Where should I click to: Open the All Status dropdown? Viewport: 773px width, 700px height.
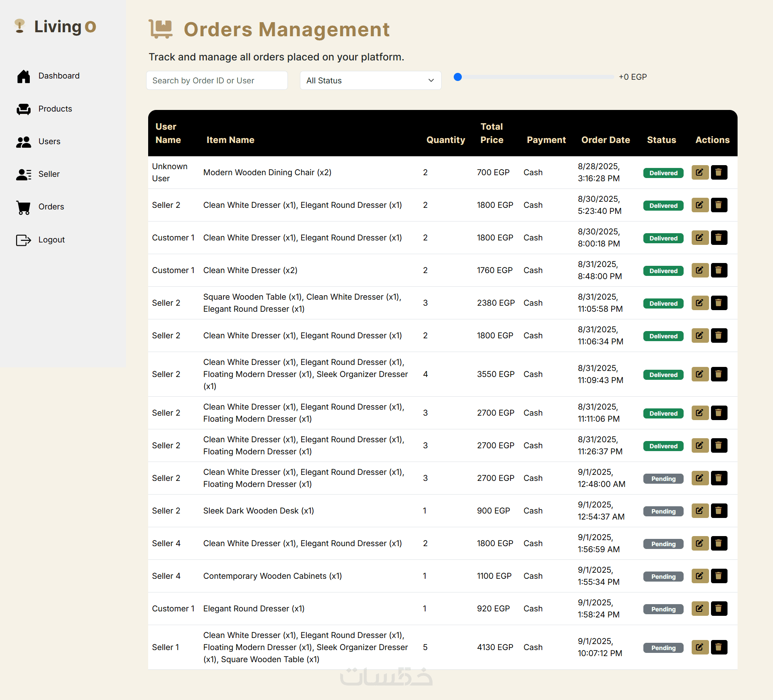pyautogui.click(x=370, y=81)
